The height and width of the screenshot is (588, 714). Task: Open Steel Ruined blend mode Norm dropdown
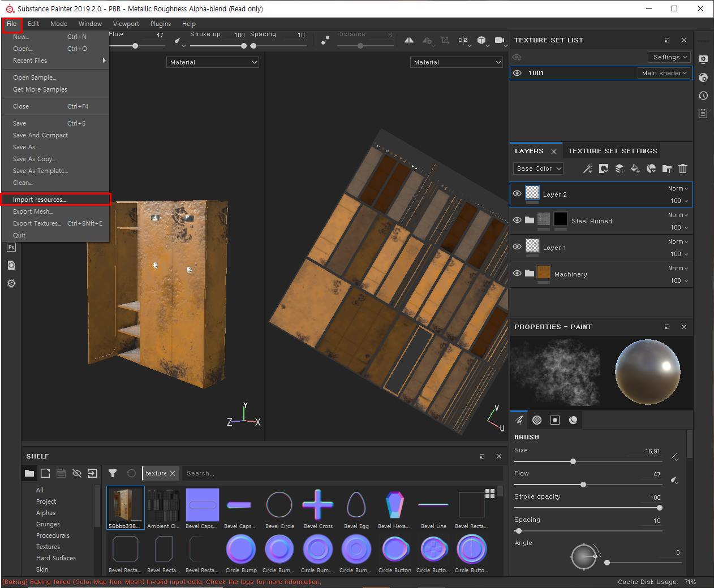pyautogui.click(x=678, y=215)
